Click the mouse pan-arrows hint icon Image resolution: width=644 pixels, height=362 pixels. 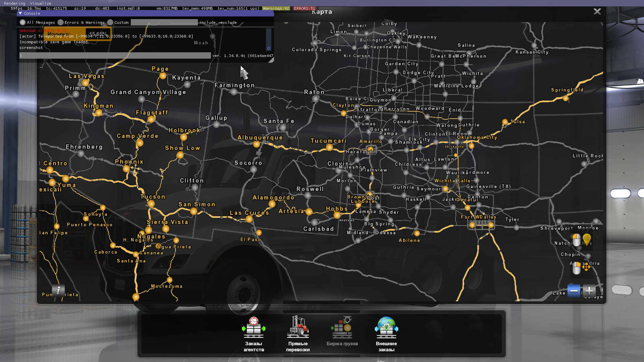coord(581,268)
